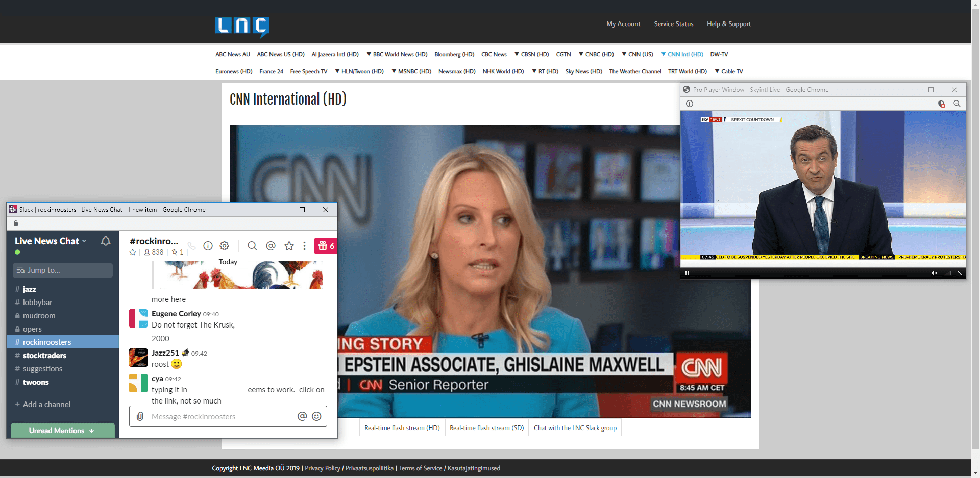Image resolution: width=980 pixels, height=478 pixels.
Task: Switch to Real-time flash stream (SD) tab
Action: coord(486,428)
